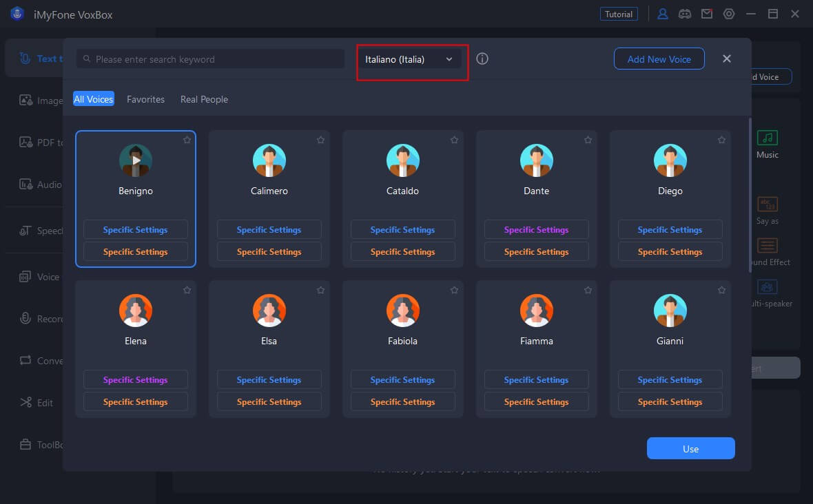Select Diego voice avatar
Screen dimensions: 813x504
670,160
